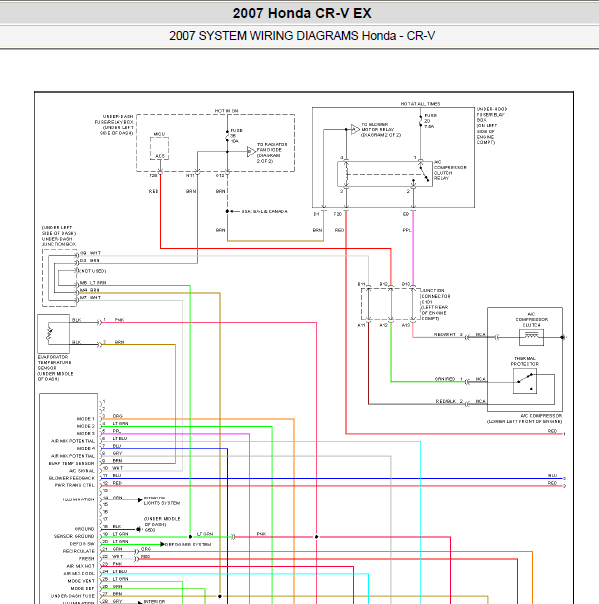The image size is (599, 604).
Task: Click the 'PWR TRANS CTRL' pin label
Action: coord(75,485)
